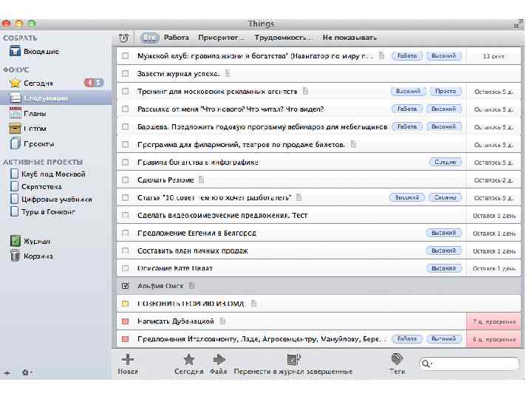The image size is (532, 399).
Task: Toggle fullscreen arrows in title bar
Action: click(519, 24)
